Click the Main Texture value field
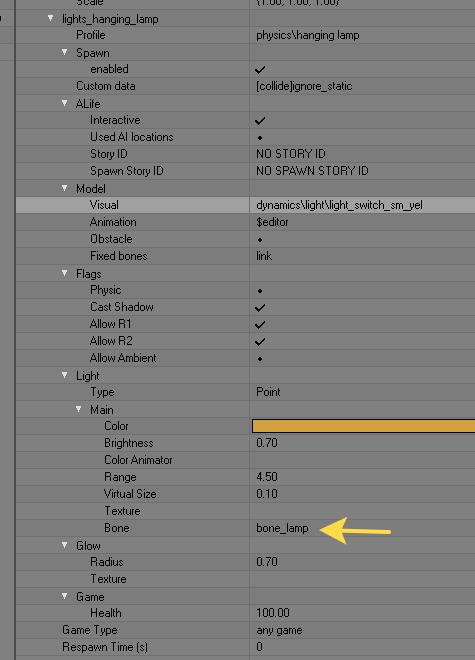The width and height of the screenshot is (475, 660). click(x=362, y=511)
